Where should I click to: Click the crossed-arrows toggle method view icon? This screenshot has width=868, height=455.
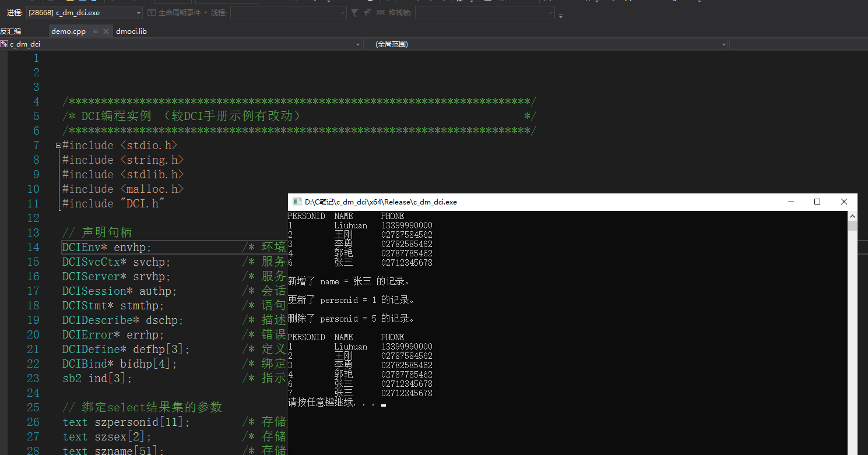381,12
